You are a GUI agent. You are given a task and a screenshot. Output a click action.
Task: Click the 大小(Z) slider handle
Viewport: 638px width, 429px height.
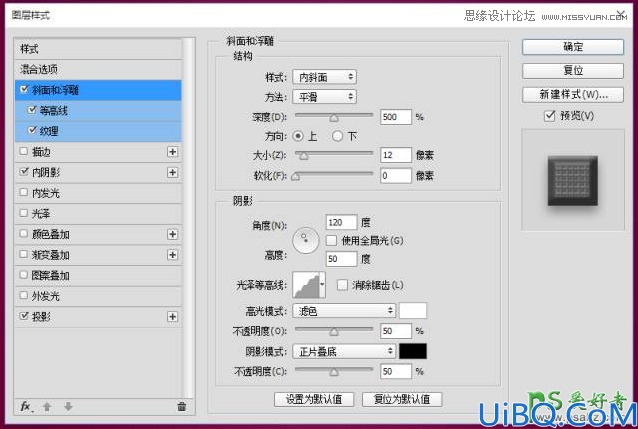pyautogui.click(x=304, y=156)
